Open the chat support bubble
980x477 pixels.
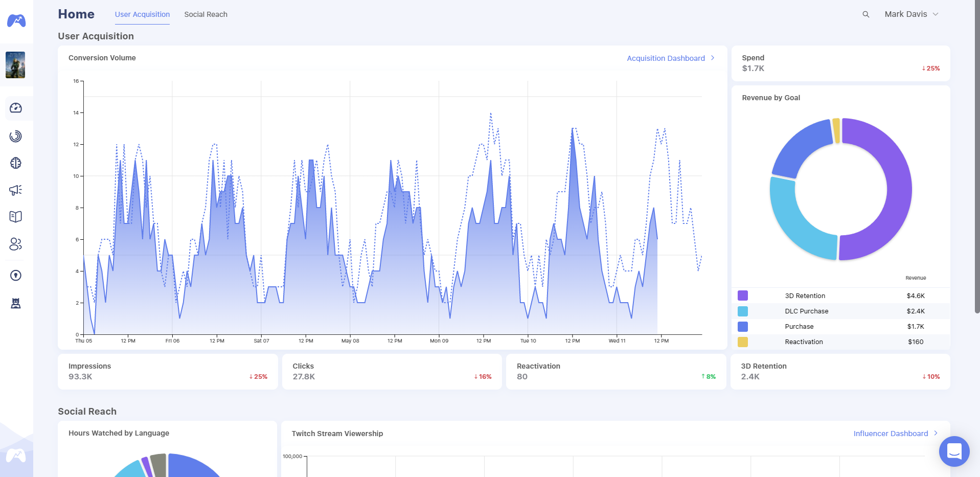pos(954,451)
